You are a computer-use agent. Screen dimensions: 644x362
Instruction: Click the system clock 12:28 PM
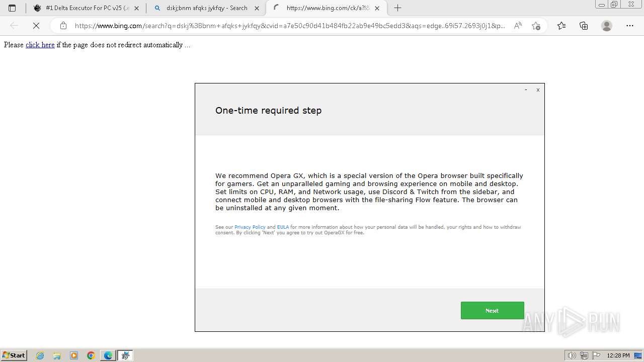pyautogui.click(x=618, y=355)
